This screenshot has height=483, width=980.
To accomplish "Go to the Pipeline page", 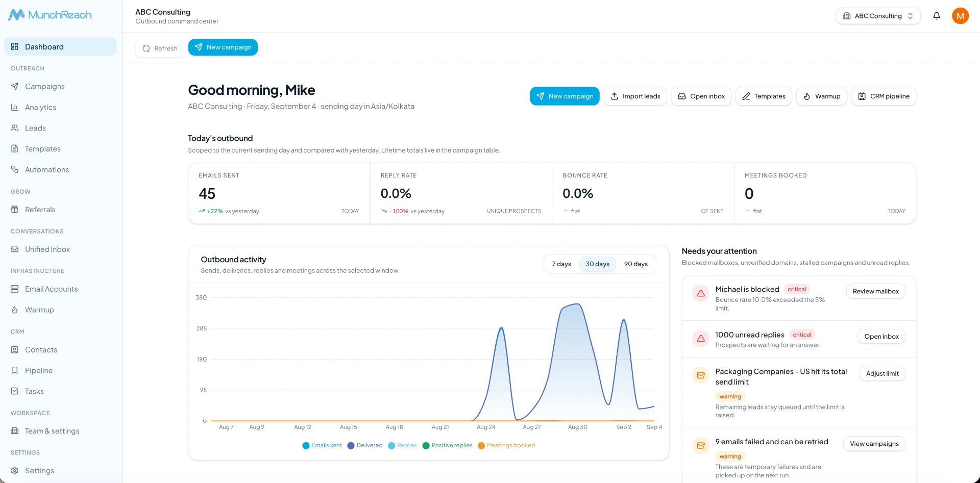I will tap(60, 371).
